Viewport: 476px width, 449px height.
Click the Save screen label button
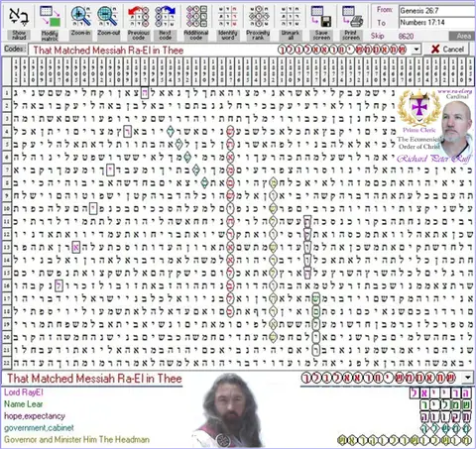(321, 35)
